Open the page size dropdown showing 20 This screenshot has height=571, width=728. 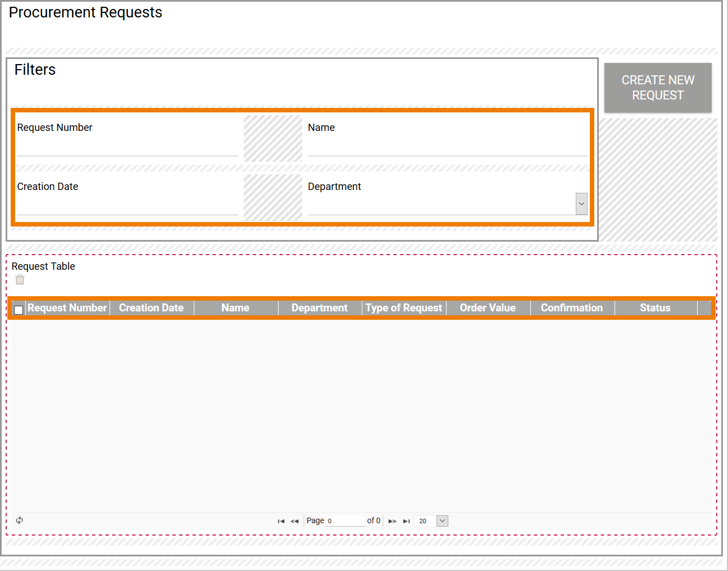coord(442,521)
